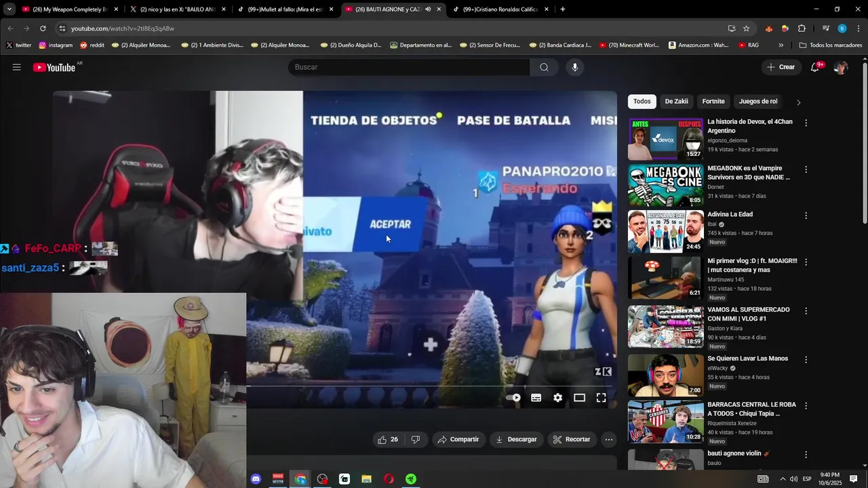Open video player settings gear
This screenshot has width=868, height=488.
(557, 398)
